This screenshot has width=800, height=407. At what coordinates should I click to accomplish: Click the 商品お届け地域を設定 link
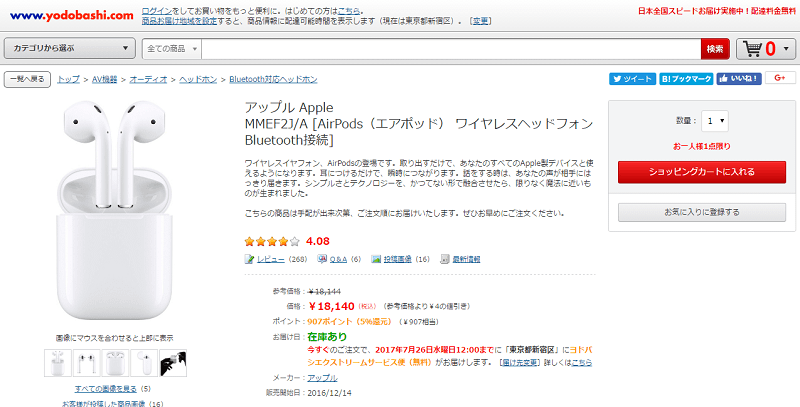pyautogui.click(x=179, y=21)
